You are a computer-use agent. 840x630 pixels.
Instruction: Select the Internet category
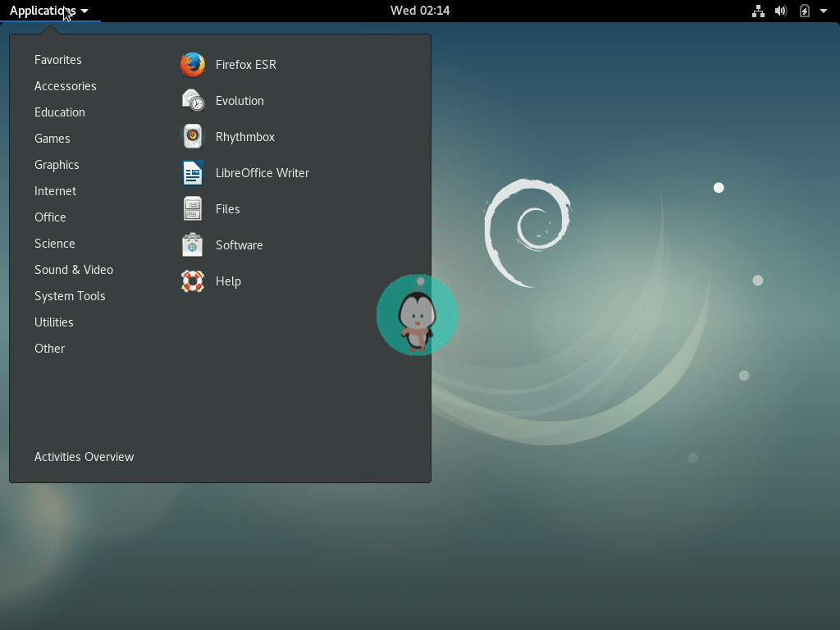pyautogui.click(x=55, y=190)
